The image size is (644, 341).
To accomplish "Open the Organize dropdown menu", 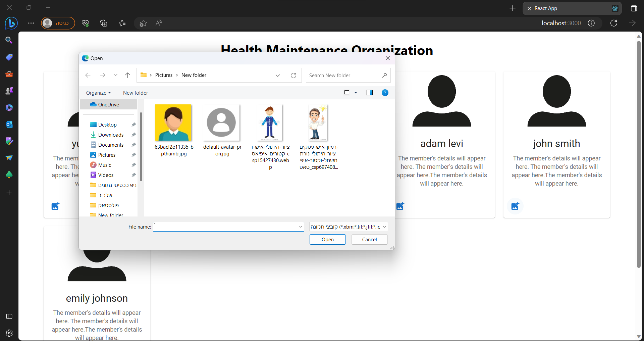I will (98, 93).
